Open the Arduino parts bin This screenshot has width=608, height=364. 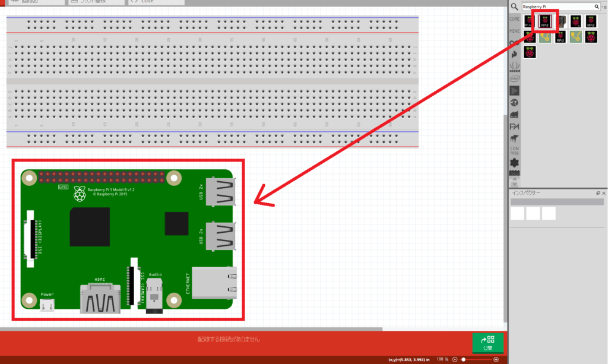514,42
